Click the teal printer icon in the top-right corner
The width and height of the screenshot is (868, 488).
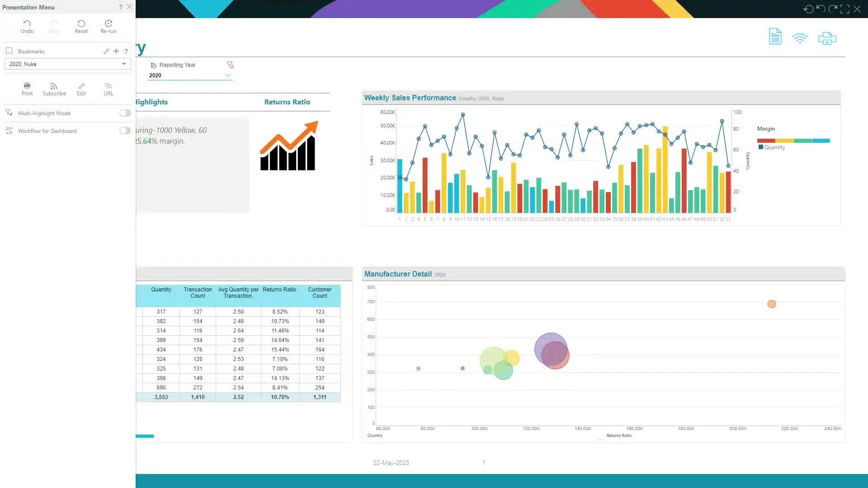pyautogui.click(x=827, y=38)
